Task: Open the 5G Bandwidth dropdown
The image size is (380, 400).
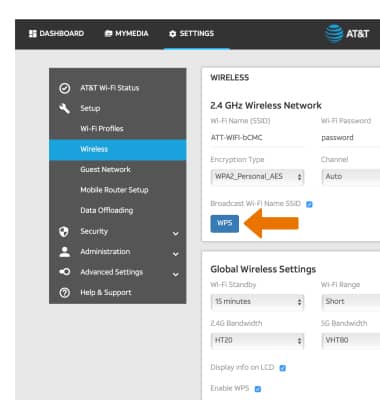Action: point(351,341)
